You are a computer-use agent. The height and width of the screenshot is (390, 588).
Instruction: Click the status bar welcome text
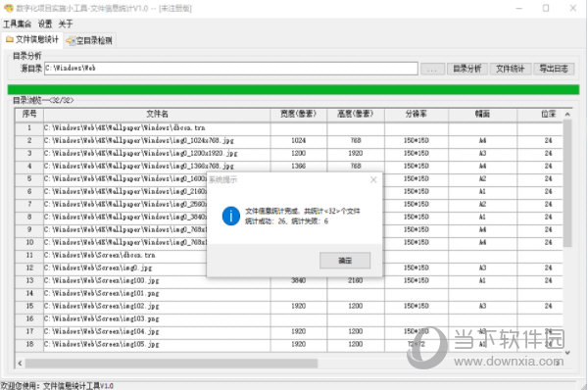pyautogui.click(x=57, y=385)
